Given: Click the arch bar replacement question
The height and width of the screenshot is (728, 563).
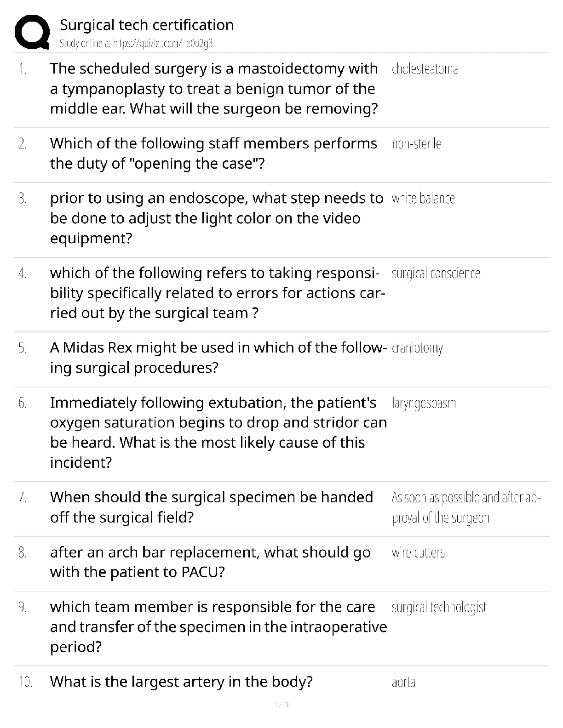Looking at the screenshot, I should (x=210, y=562).
